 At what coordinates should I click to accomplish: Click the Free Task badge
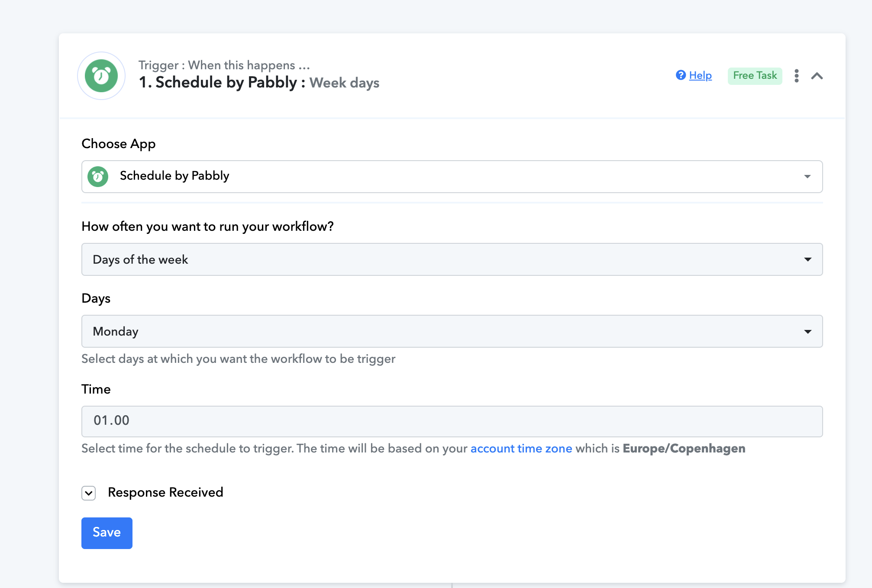[x=755, y=76]
